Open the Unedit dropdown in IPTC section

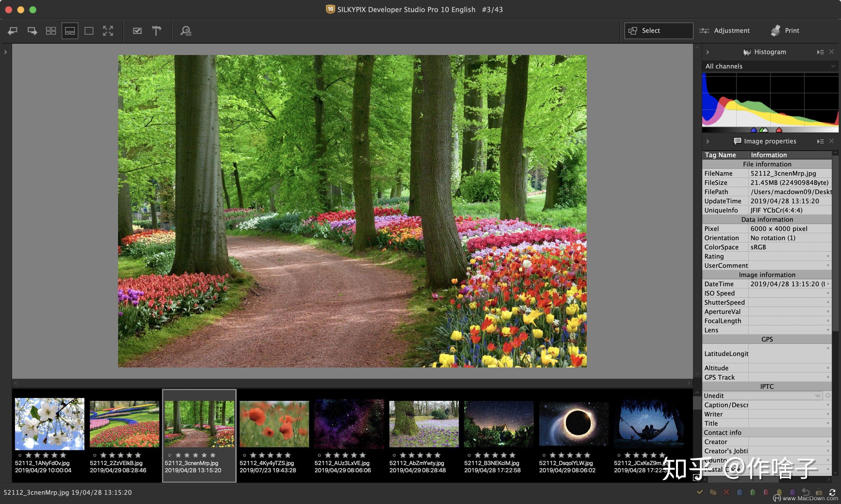coord(818,395)
